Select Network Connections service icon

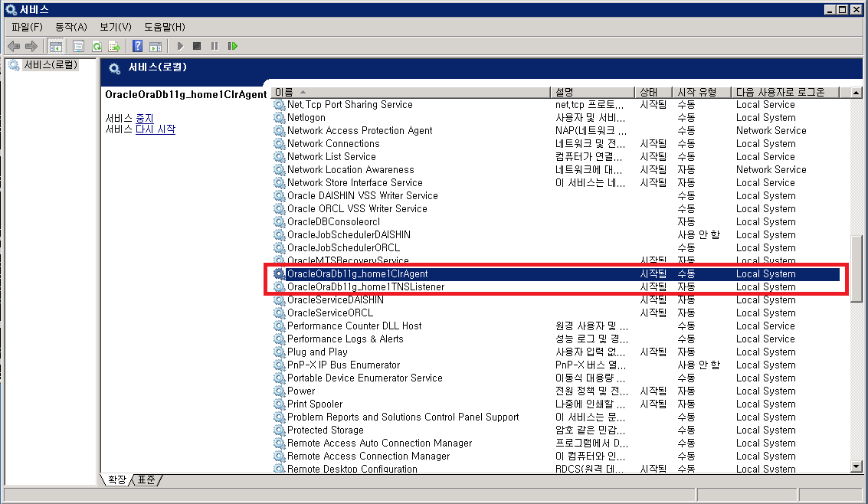click(279, 143)
